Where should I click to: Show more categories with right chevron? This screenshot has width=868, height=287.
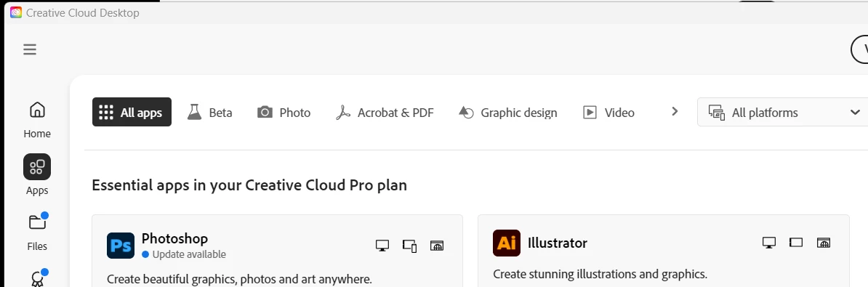[x=674, y=112]
